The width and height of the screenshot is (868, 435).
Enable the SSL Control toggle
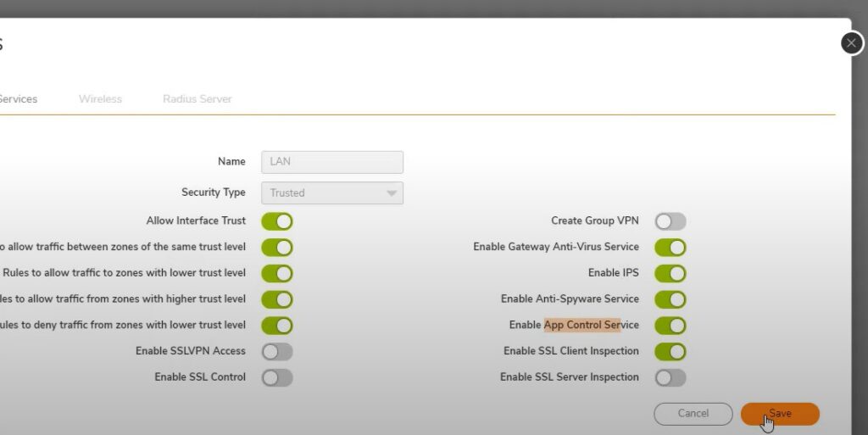click(277, 377)
